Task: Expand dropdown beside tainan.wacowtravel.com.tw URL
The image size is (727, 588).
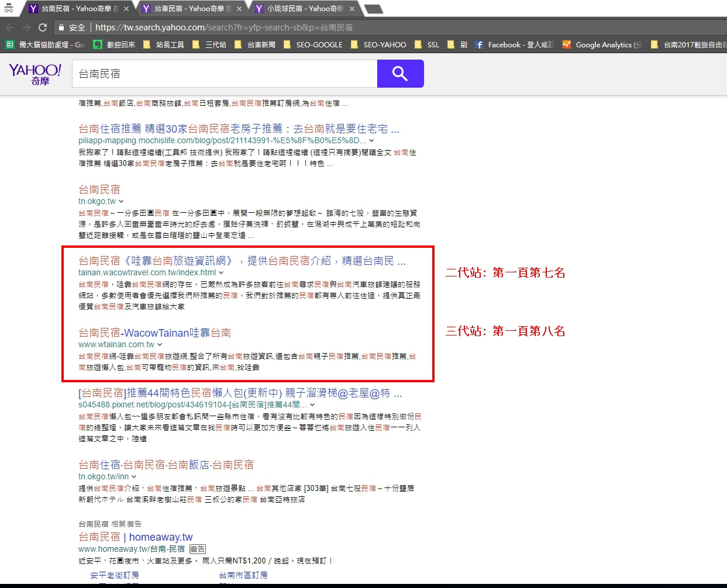Action: [x=221, y=273]
